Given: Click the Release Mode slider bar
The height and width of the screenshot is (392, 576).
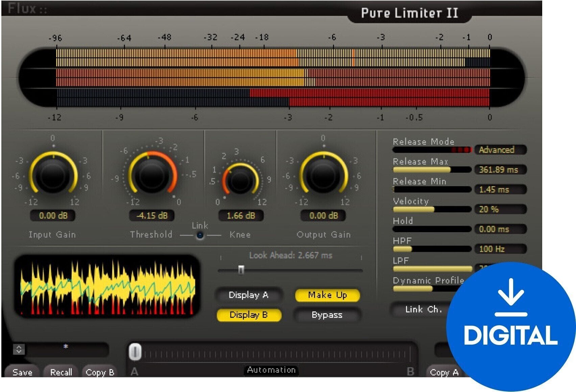Looking at the screenshot, I should pyautogui.click(x=432, y=150).
